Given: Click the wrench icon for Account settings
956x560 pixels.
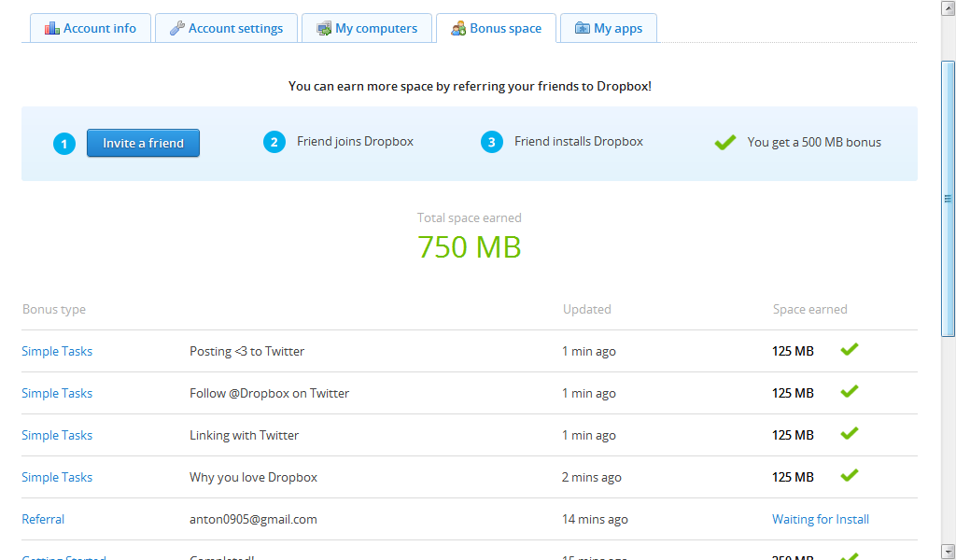Looking at the screenshot, I should point(176,28).
